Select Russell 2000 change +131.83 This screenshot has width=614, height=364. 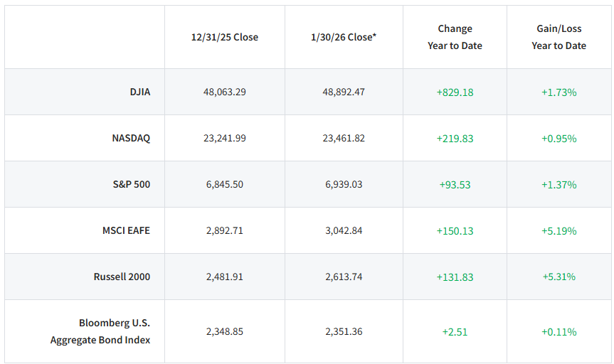click(x=455, y=277)
